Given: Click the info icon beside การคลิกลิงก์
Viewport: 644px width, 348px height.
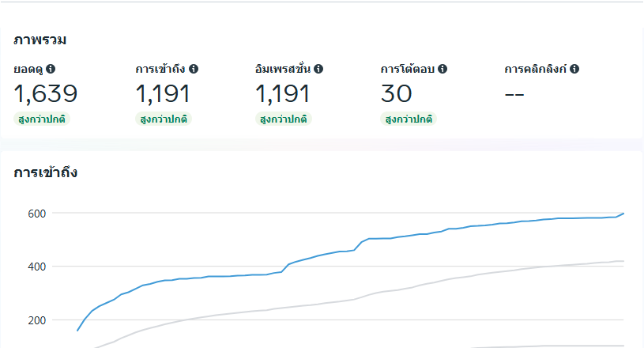Looking at the screenshot, I should pos(574,70).
